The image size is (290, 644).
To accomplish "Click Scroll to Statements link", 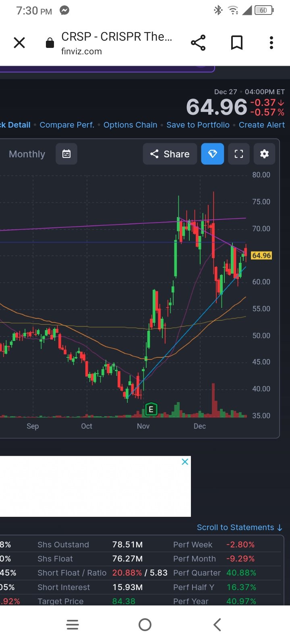I will [x=240, y=527].
